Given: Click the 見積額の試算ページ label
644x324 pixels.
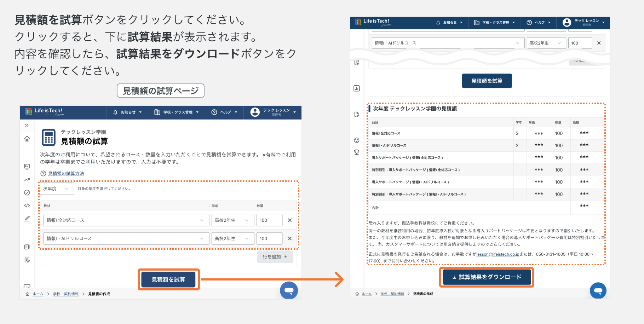Looking at the screenshot, I should (161, 91).
